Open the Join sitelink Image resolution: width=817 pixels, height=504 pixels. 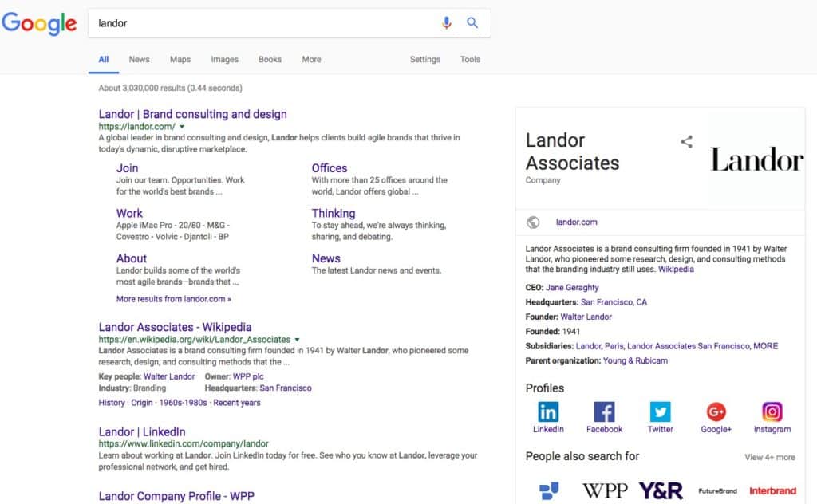pyautogui.click(x=127, y=168)
